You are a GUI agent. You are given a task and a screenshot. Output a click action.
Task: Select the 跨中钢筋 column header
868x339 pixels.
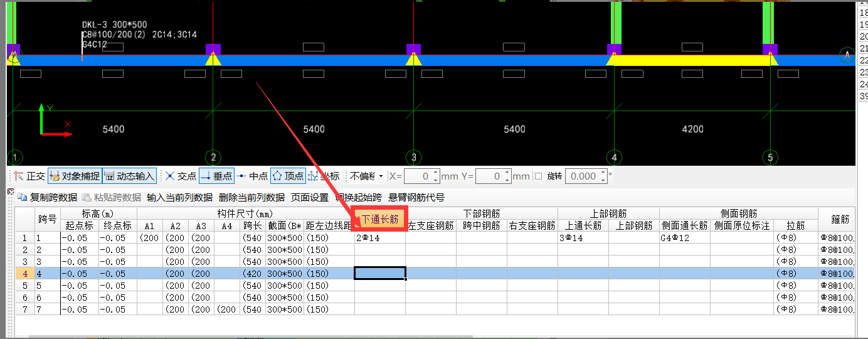[x=482, y=225]
